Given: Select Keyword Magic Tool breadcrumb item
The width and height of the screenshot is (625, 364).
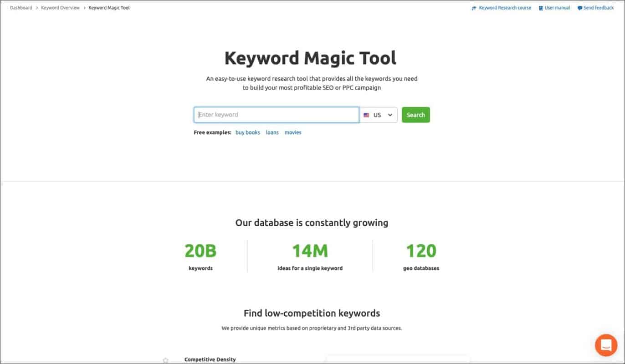Looking at the screenshot, I should [109, 8].
